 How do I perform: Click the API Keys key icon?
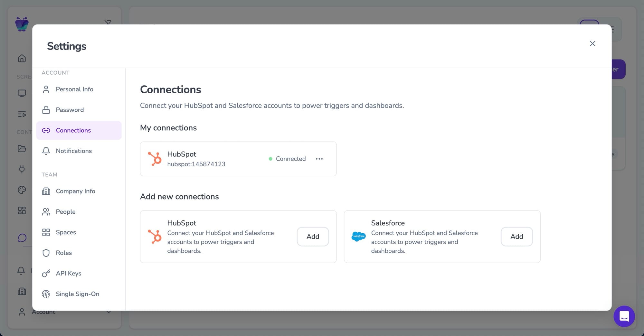tap(46, 274)
